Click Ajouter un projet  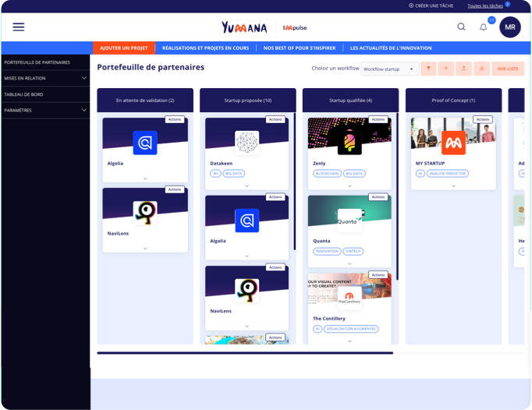(124, 48)
